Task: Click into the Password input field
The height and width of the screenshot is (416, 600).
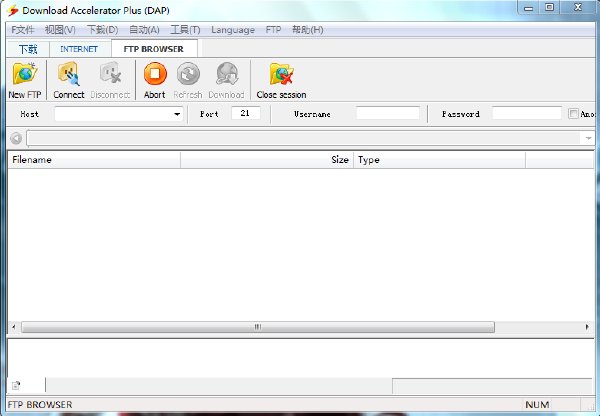Action: [527, 114]
